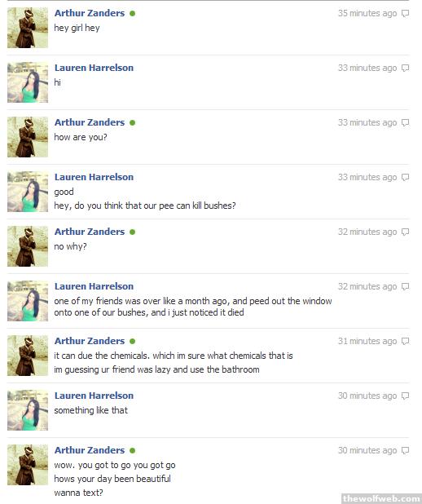422x504 pixels.
Task: Click thewolfweb.com watermark link
Action: [x=381, y=498]
